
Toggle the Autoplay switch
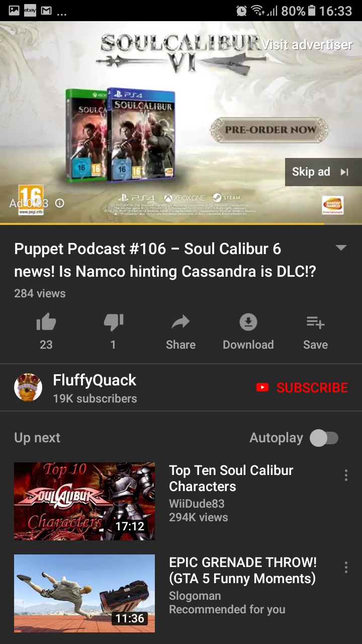324,438
